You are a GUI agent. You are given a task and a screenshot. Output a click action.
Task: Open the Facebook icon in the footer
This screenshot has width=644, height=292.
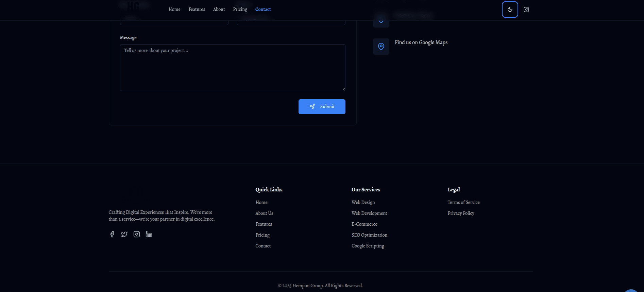click(x=112, y=234)
